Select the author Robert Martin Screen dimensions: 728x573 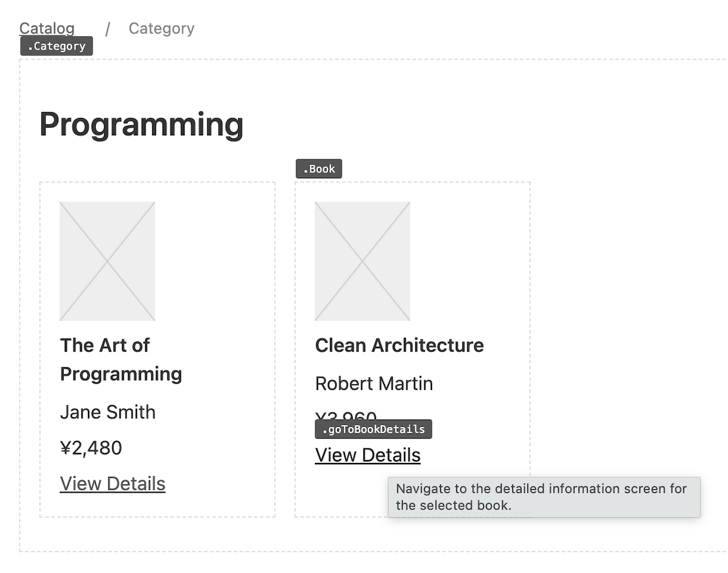pos(374,384)
